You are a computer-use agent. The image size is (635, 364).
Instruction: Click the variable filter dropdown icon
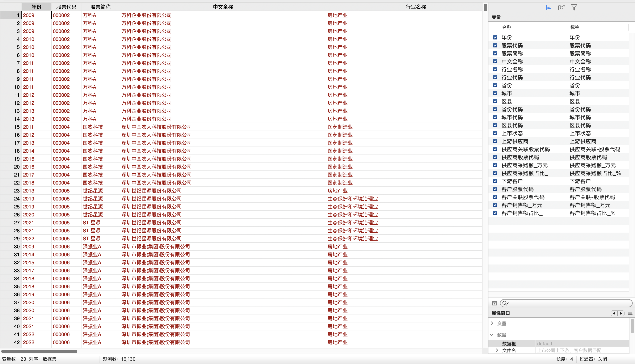pyautogui.click(x=494, y=303)
